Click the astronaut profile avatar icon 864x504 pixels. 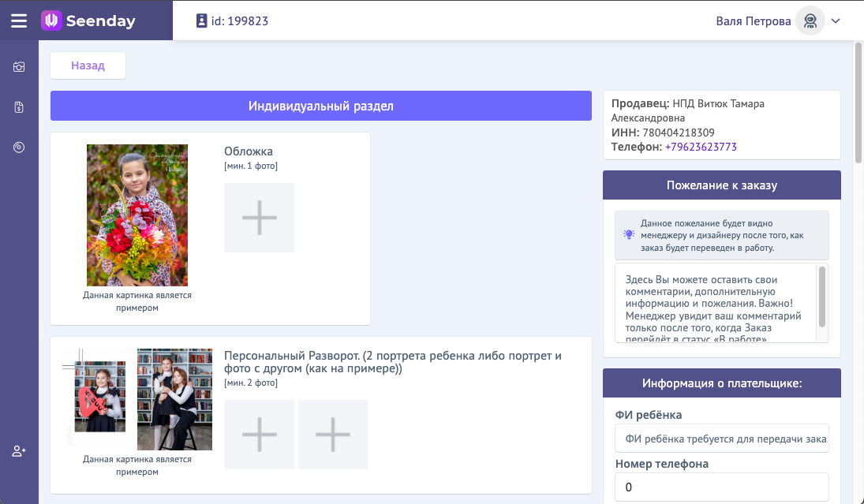click(810, 21)
